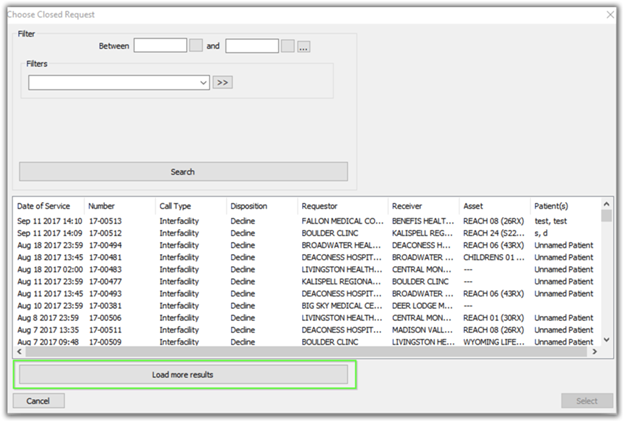Screen dimensions: 624x422
Task: Click 'BIG SKY MEDICAL CE...' requestor cell
Action: (x=341, y=306)
